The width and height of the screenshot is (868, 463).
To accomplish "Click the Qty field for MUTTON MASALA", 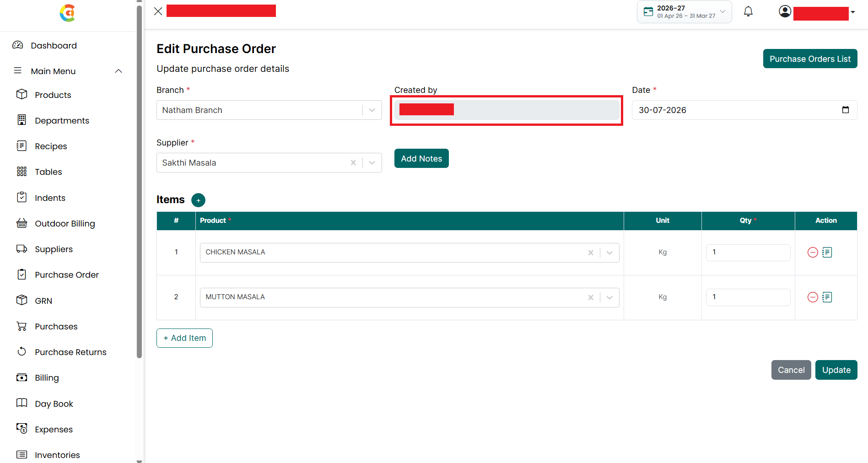I will (748, 297).
